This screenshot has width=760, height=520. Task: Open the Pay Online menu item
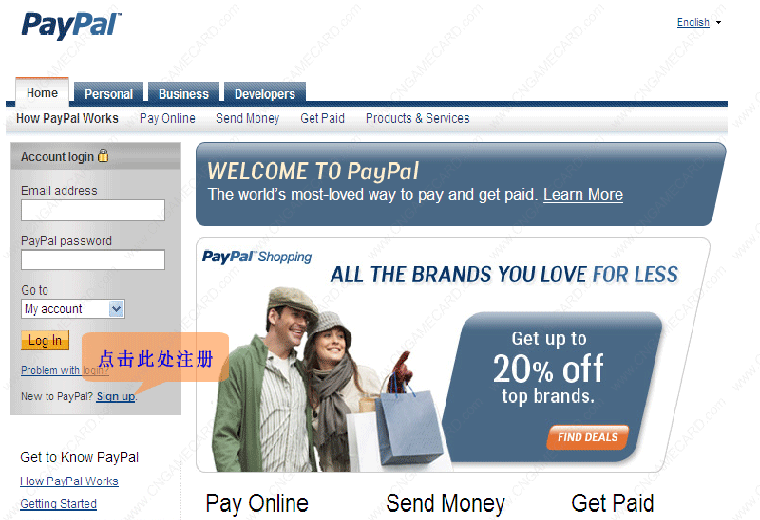pos(168,118)
